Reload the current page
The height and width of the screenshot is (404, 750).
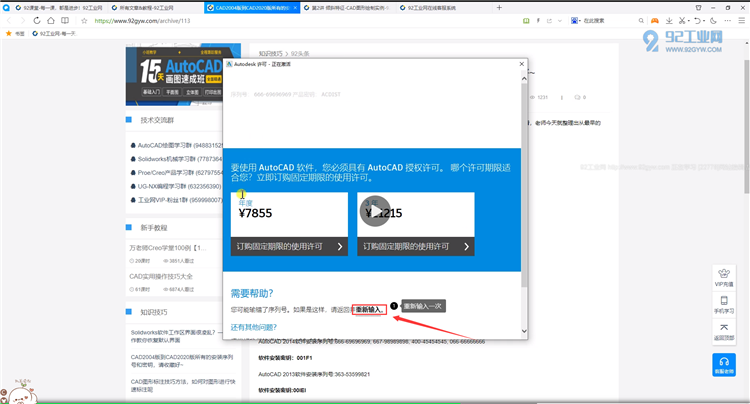(x=36, y=21)
